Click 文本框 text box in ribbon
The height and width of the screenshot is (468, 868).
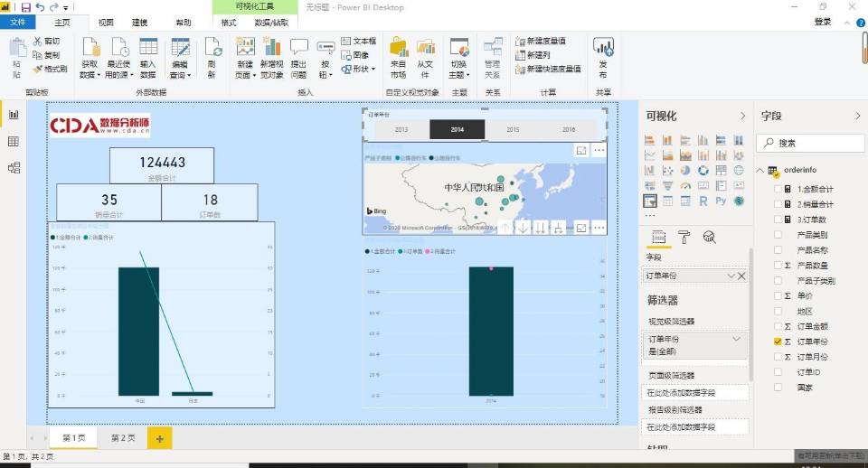pos(359,41)
